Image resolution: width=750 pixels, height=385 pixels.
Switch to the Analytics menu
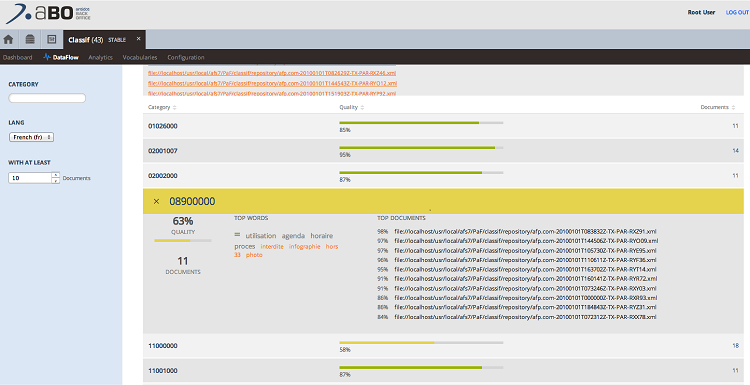(x=100, y=57)
